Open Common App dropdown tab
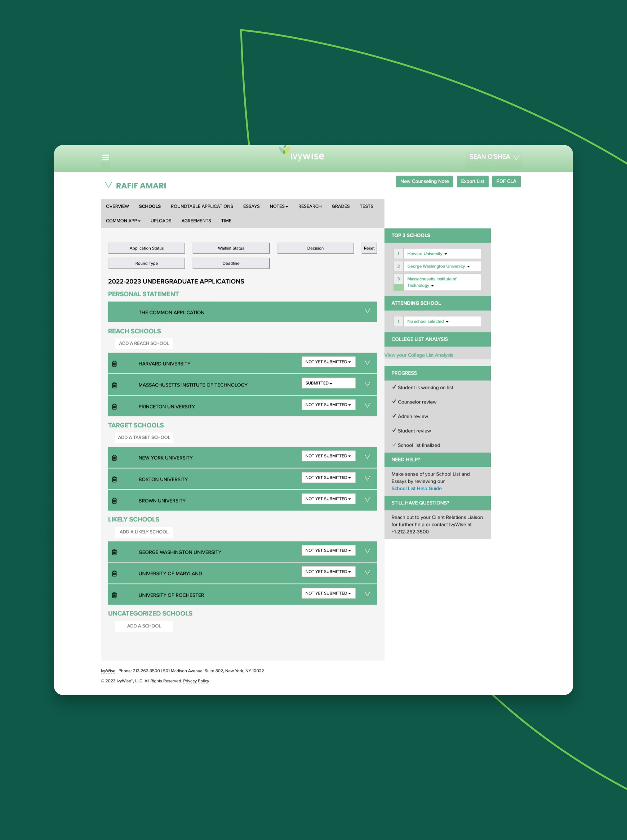The image size is (627, 840). click(x=123, y=221)
